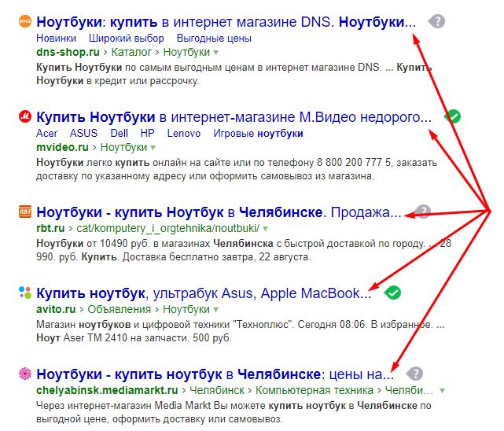The width and height of the screenshot is (504, 431).
Task: Click the dns-shop.ru domain link
Action: 68,52
